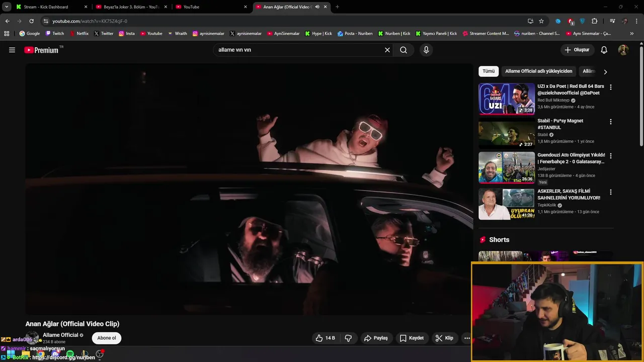Image resolution: width=644 pixels, height=362 pixels.
Task: Select Allame Official adlı yükleyiciden chip
Action: coord(538,71)
